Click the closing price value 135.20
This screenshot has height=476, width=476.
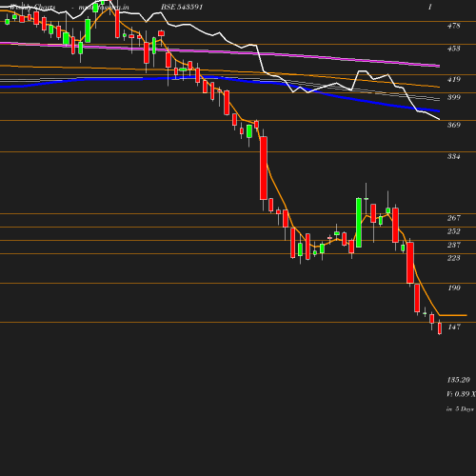pos(458,380)
